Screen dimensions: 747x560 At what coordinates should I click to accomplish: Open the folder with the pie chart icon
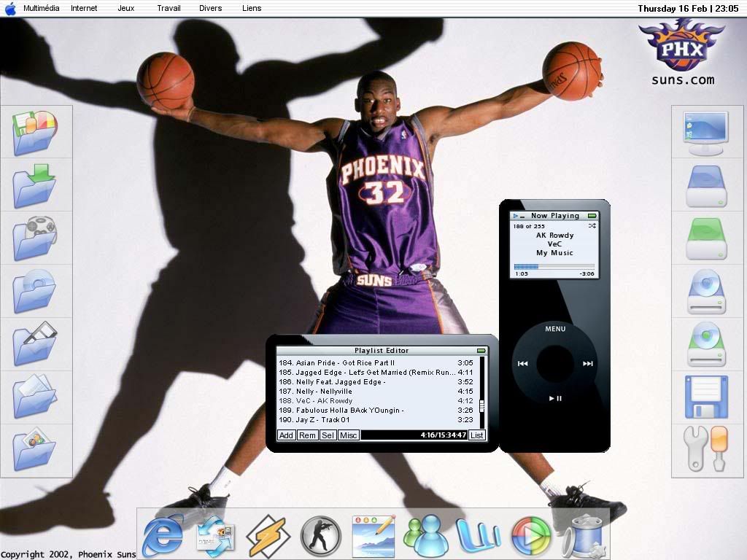tap(35, 133)
